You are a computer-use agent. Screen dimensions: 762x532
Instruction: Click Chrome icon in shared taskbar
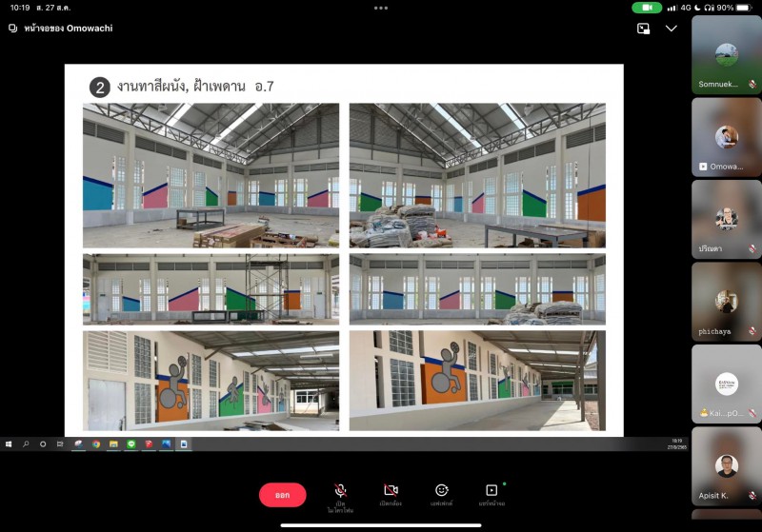[x=96, y=444]
